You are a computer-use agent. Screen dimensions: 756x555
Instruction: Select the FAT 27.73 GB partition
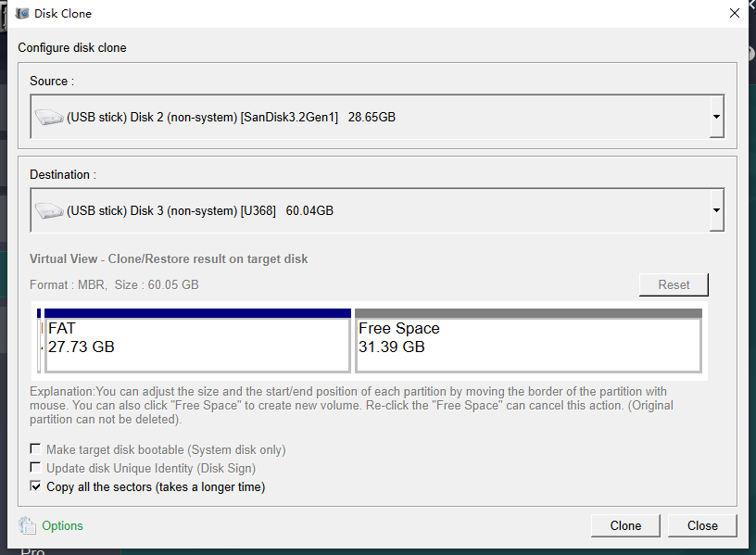point(196,345)
